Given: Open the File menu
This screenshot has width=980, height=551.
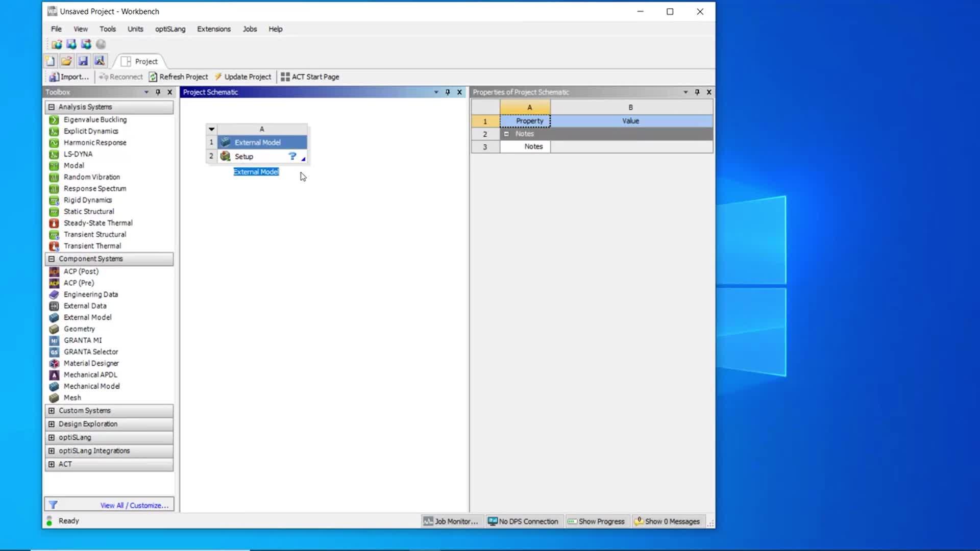Looking at the screenshot, I should (56, 29).
